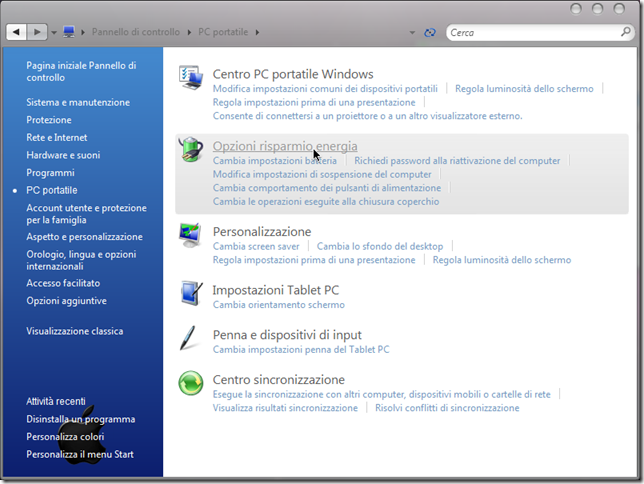
Task: Click the computer icon in address bar
Action: (69, 32)
